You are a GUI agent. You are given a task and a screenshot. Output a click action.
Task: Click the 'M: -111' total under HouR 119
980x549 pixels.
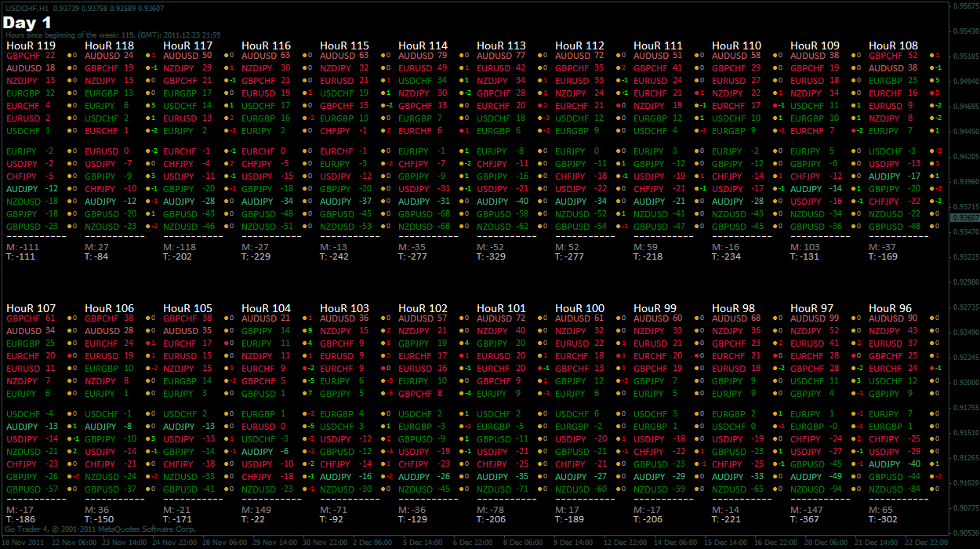point(22,247)
